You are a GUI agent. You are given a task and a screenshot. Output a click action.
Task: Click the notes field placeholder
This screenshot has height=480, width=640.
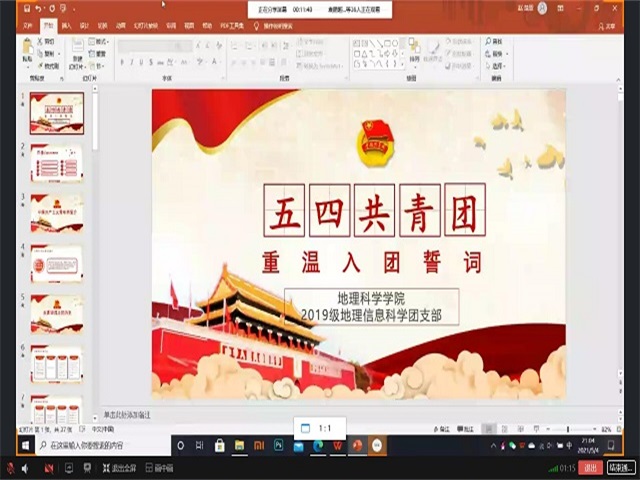[x=127, y=415]
